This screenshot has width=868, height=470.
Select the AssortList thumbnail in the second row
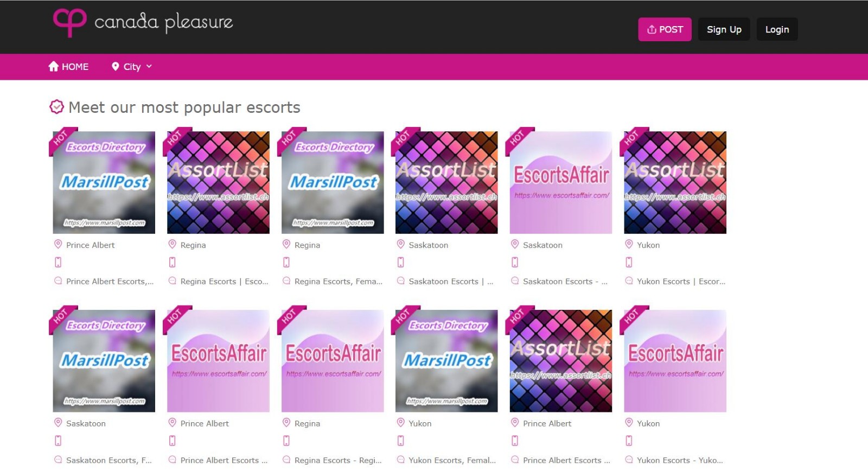[x=561, y=361]
